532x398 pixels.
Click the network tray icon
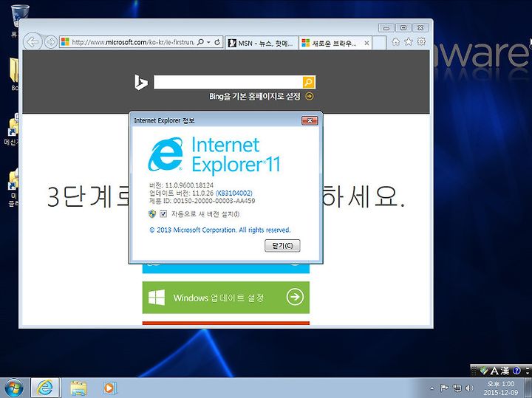click(457, 388)
